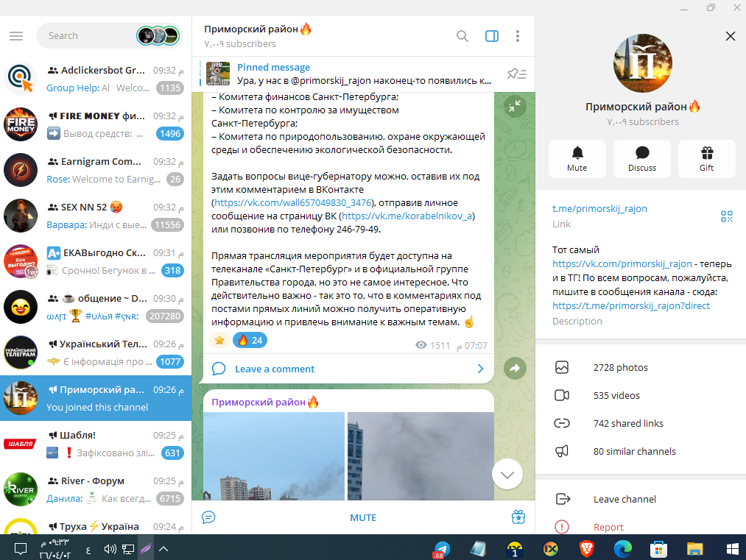Click the leave channel exit icon
The height and width of the screenshot is (560, 746).
coord(563,499)
